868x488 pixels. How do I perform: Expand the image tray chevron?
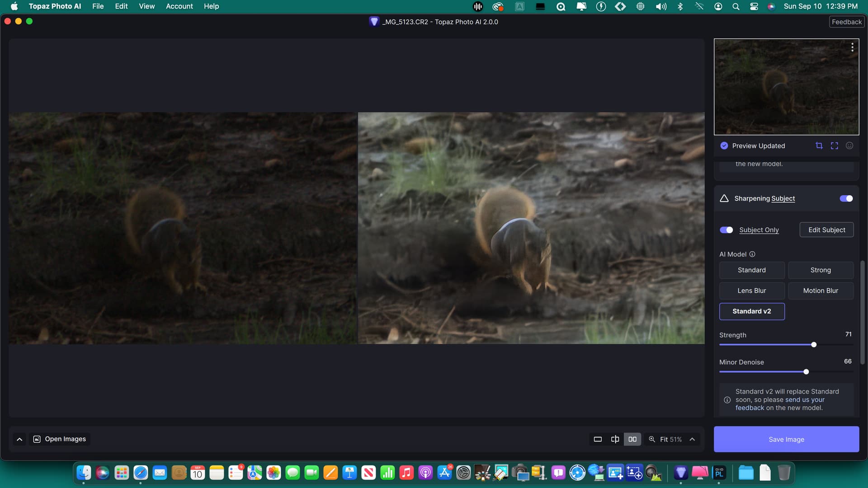(19, 439)
